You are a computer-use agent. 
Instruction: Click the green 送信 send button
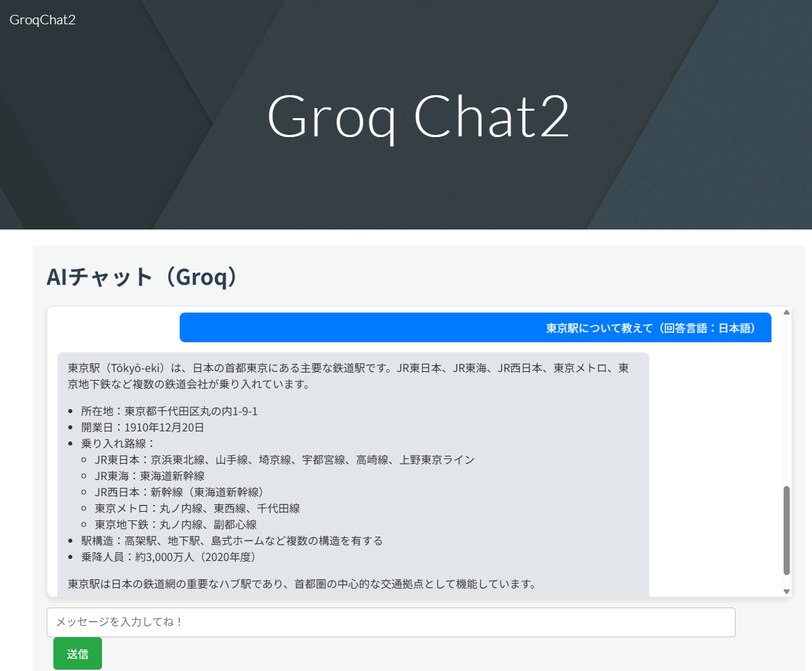pos(78,653)
